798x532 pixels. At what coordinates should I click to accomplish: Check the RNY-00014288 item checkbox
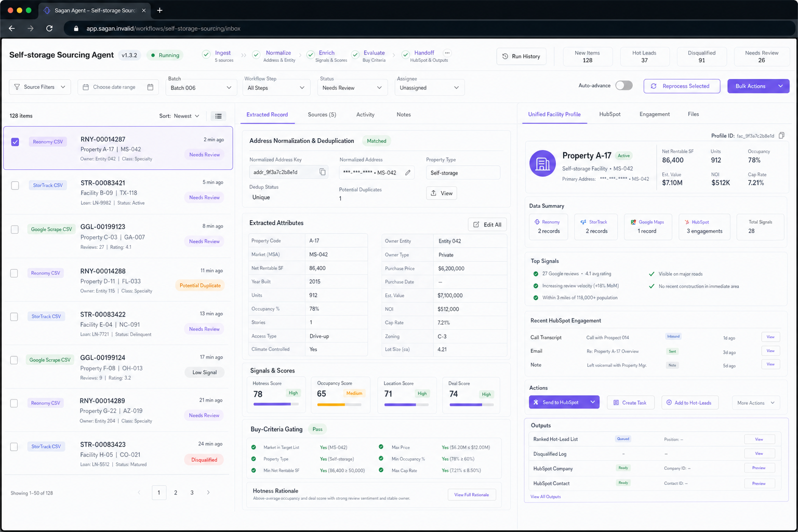(15, 273)
